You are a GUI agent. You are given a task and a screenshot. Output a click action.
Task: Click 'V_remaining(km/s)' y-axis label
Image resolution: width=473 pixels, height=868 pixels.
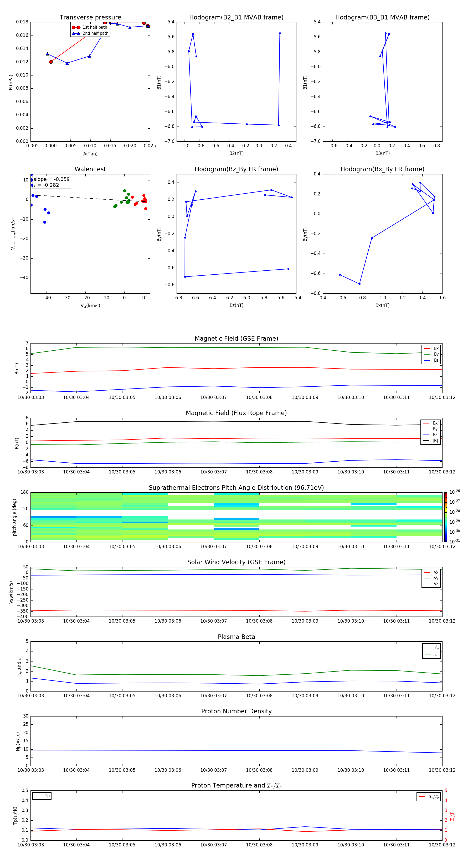coord(13,234)
